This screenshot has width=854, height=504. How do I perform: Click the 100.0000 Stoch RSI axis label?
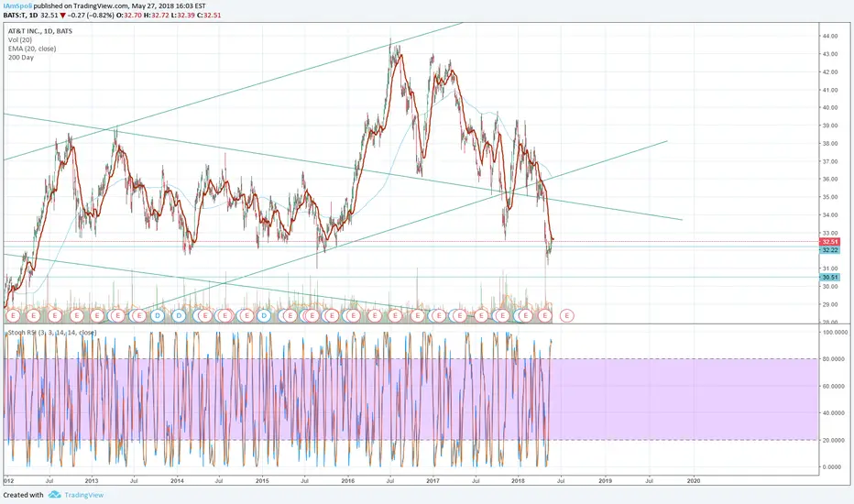point(833,332)
